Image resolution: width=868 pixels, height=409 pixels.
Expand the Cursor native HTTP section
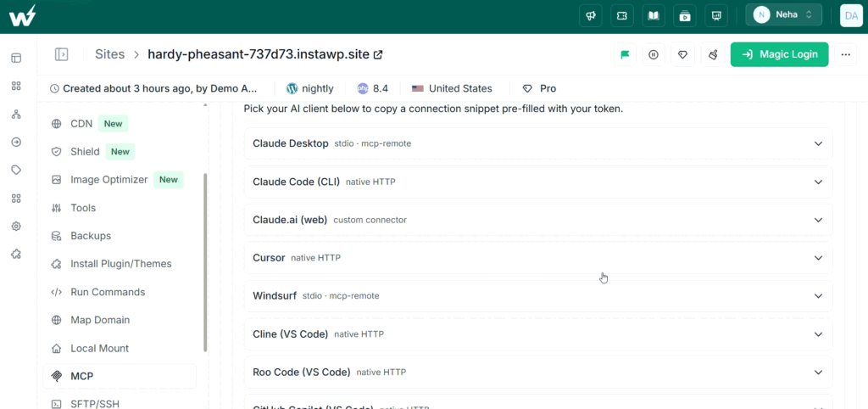pyautogui.click(x=538, y=258)
